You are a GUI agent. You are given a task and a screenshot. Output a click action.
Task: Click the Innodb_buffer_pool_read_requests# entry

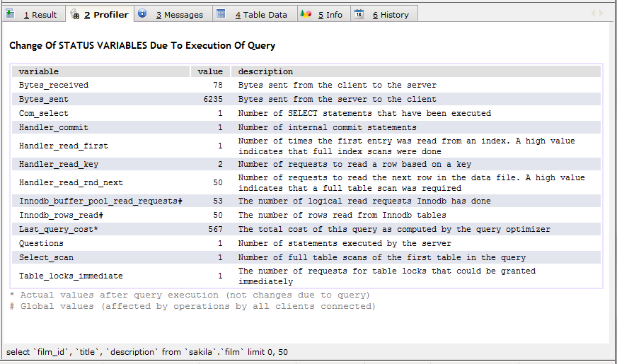100,201
